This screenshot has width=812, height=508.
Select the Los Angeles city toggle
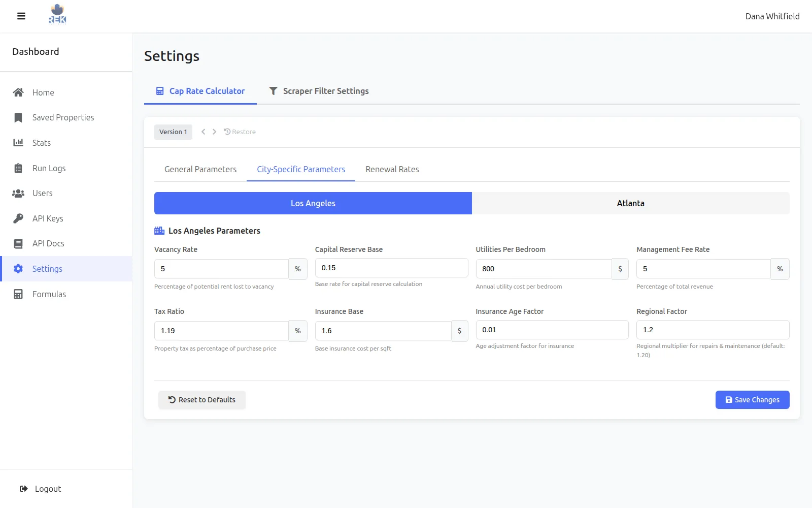[x=313, y=203]
